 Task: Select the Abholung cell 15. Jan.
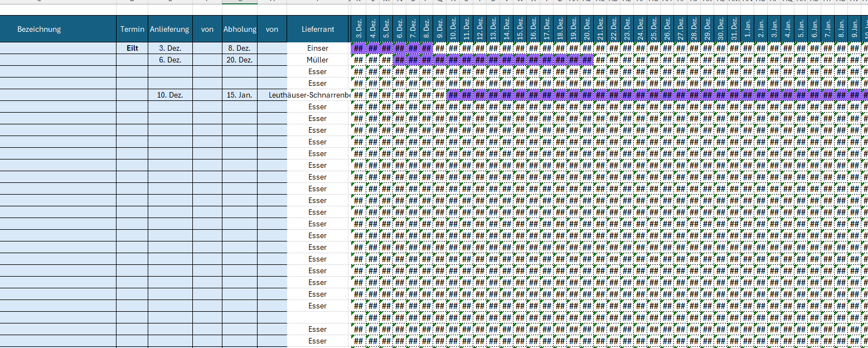coord(240,95)
